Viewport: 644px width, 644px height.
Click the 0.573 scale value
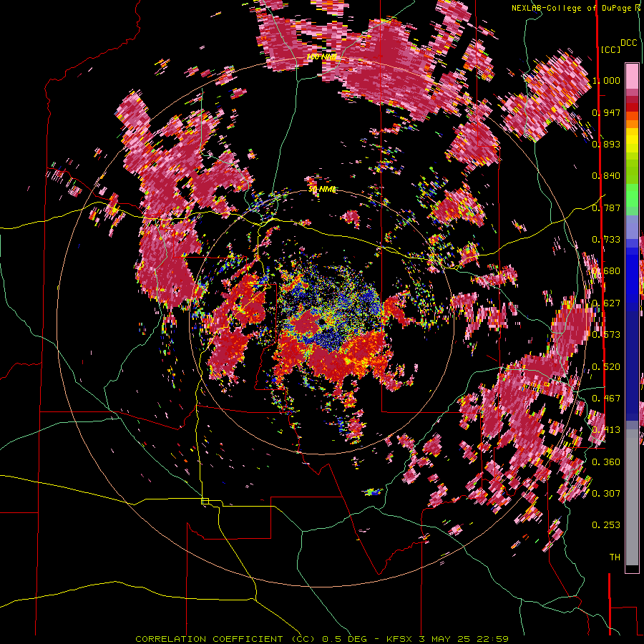[x=606, y=335]
